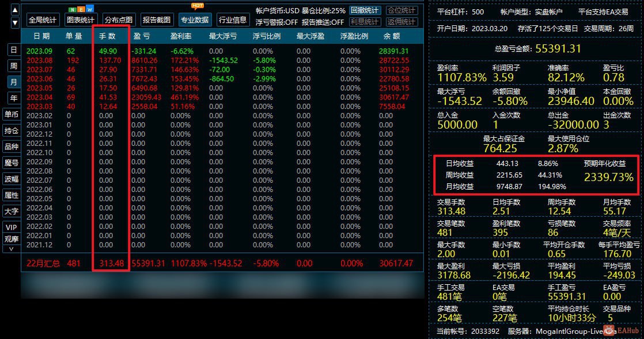Switch to the 日 (daily) period view
The image size is (644, 339).
point(14,50)
